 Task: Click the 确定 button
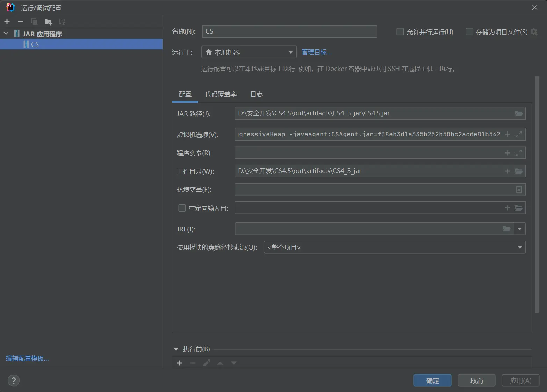(x=432, y=380)
